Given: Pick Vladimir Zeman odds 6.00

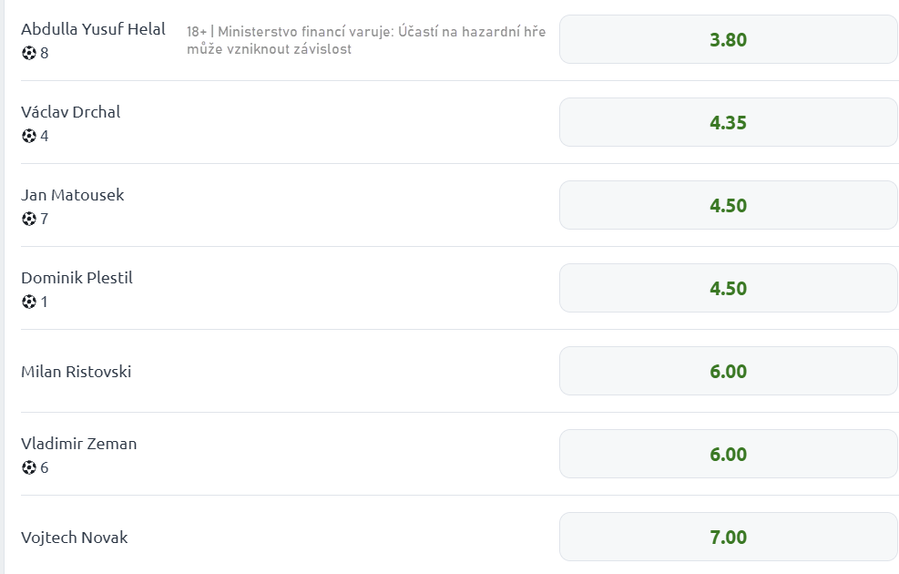Looking at the screenshot, I should click(x=728, y=455).
